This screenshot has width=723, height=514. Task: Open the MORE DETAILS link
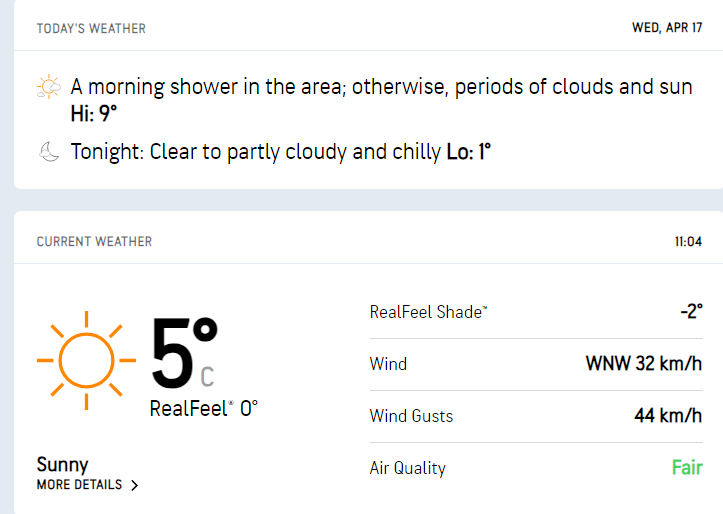[80, 485]
